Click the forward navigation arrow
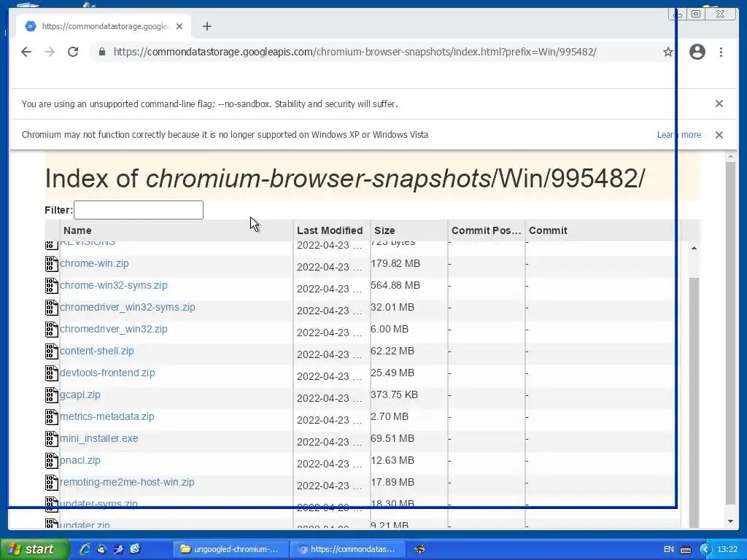 pos(50,52)
